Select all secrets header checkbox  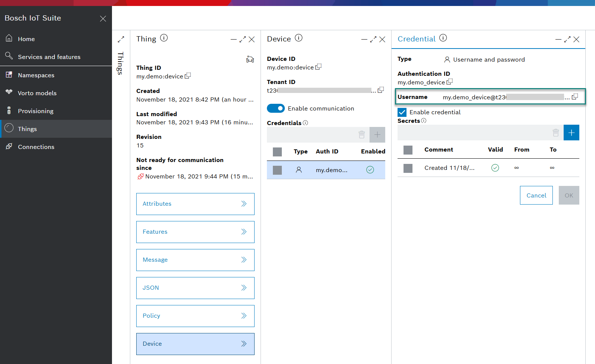(408, 150)
